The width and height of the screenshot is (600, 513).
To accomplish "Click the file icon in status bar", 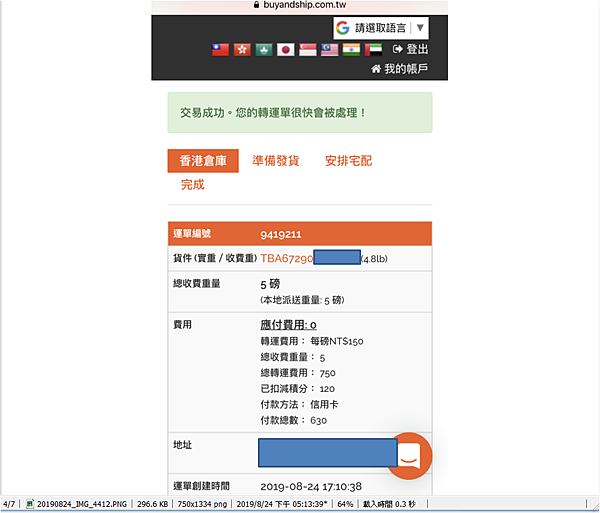I will click(30, 504).
